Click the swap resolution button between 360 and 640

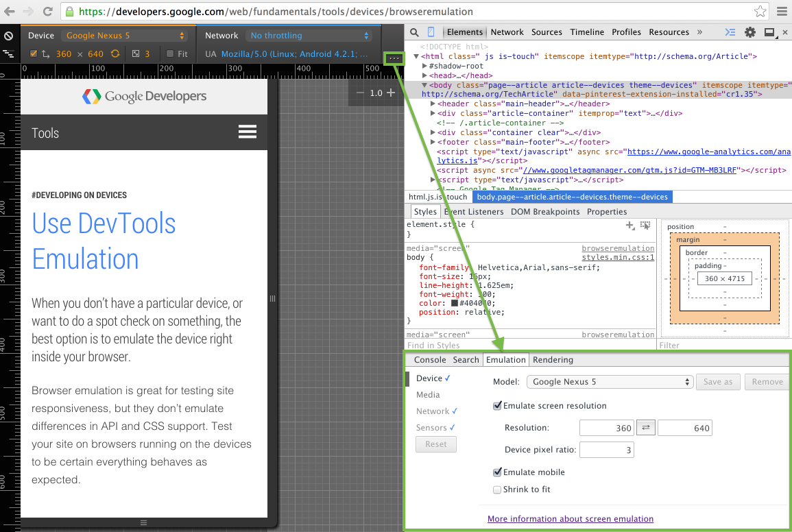pyautogui.click(x=645, y=427)
